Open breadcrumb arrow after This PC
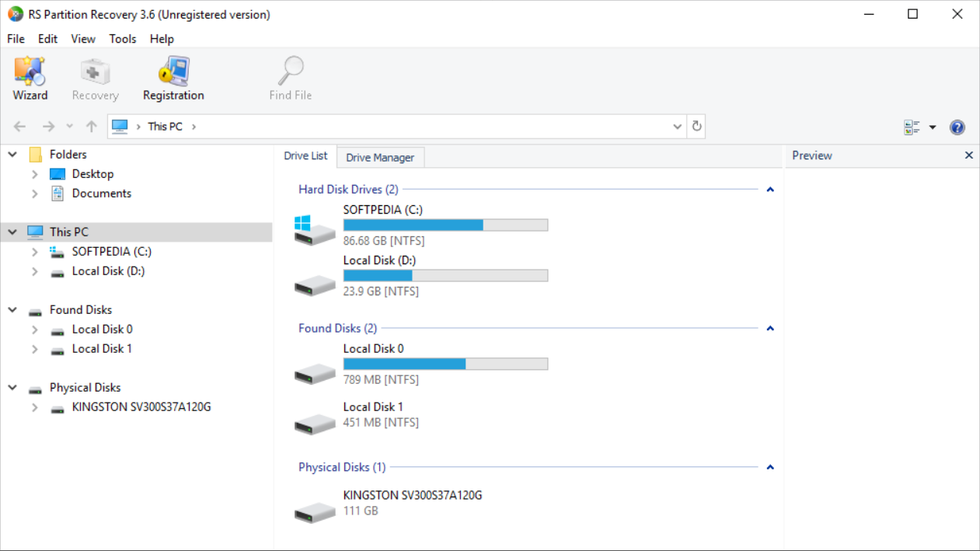Viewport: 980px width, 551px height. pos(194,127)
